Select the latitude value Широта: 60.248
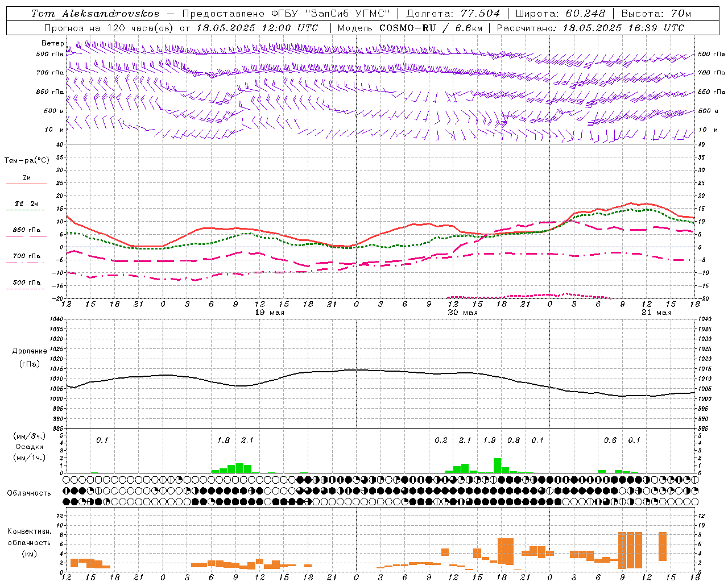Screen dimensions: 728x582 pos(561,14)
